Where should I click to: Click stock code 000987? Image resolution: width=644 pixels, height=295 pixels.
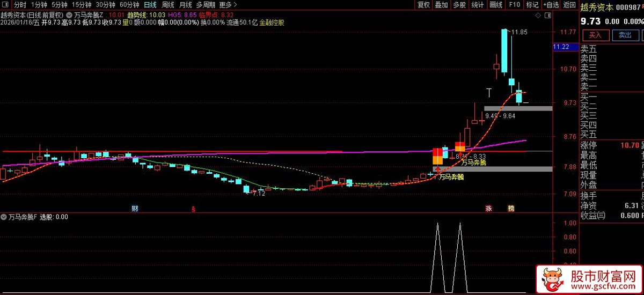click(629, 8)
